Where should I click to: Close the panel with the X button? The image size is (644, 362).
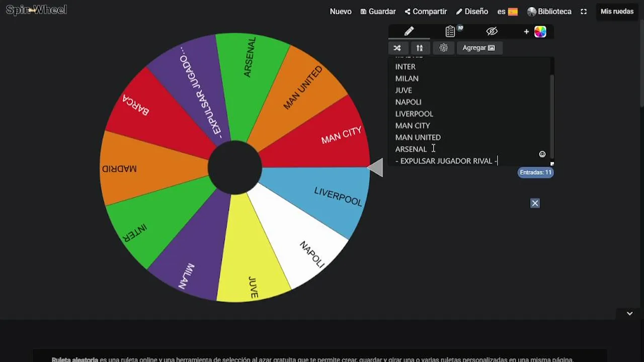coord(535,203)
